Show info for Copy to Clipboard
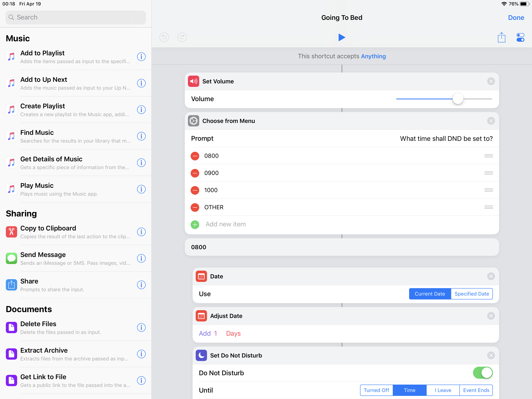The height and width of the screenshot is (399, 532). coord(141,232)
